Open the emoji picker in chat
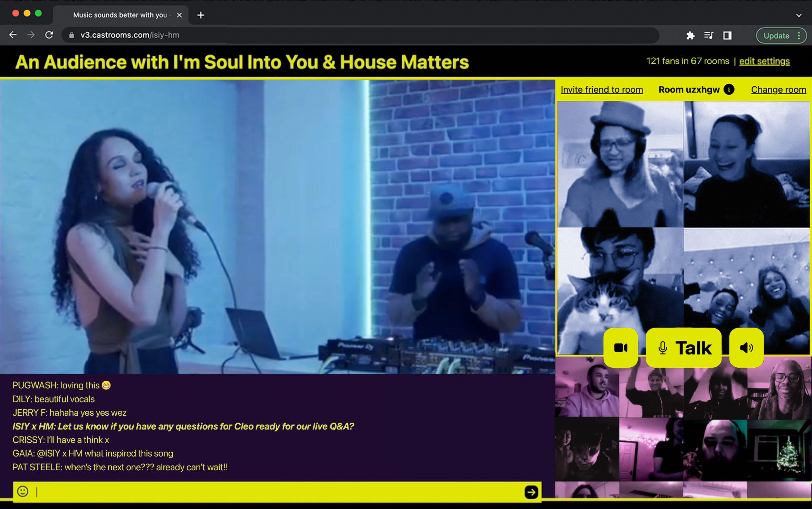The height and width of the screenshot is (509, 812). click(x=23, y=491)
